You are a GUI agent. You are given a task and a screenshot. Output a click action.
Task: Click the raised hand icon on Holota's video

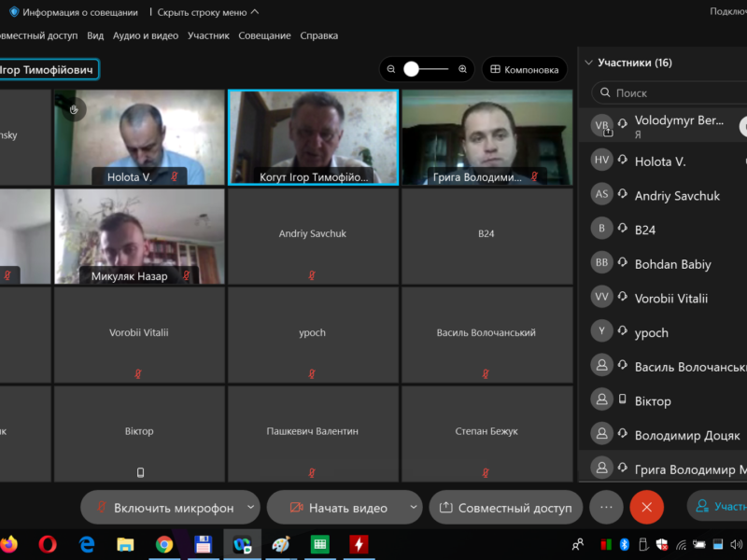[x=75, y=110]
